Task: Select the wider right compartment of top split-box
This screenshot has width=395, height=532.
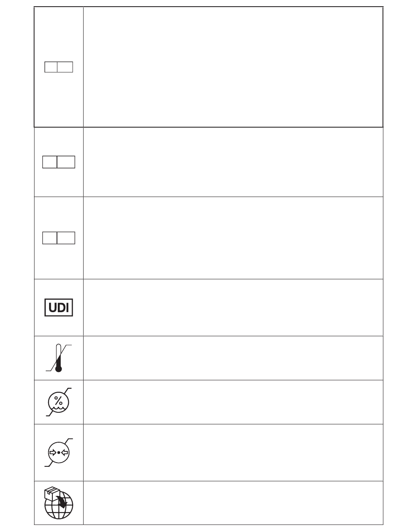Action: 65,67
